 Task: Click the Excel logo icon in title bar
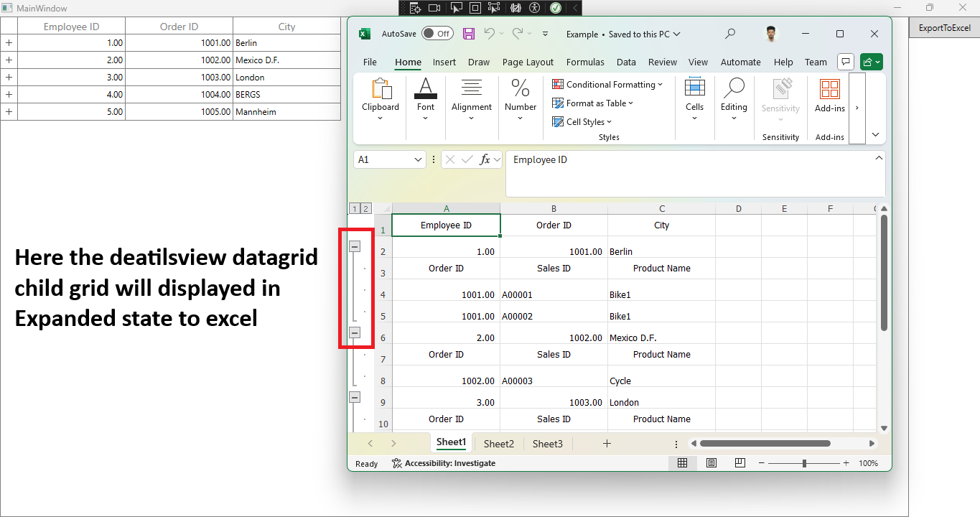click(365, 34)
